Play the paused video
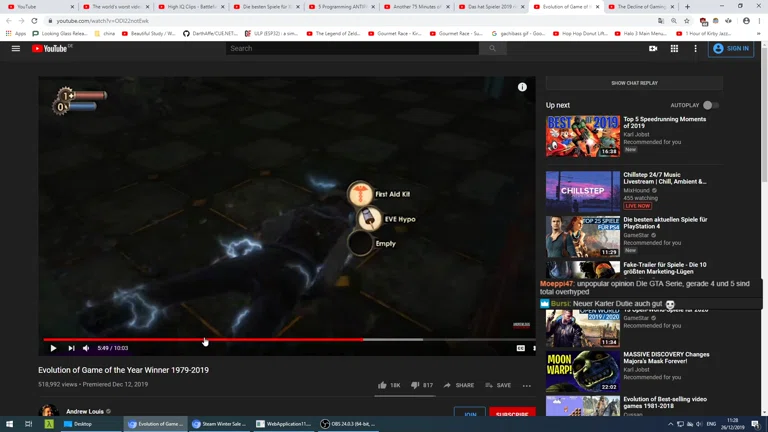768x432 pixels. click(53, 348)
